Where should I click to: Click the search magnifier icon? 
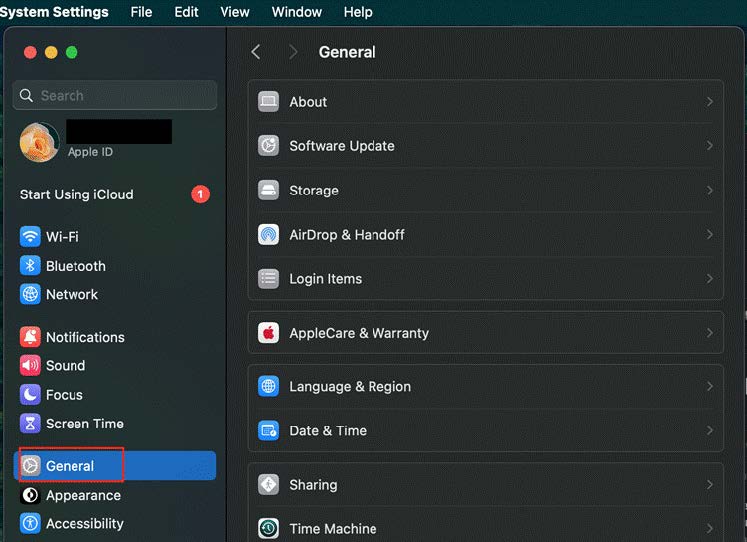point(26,95)
